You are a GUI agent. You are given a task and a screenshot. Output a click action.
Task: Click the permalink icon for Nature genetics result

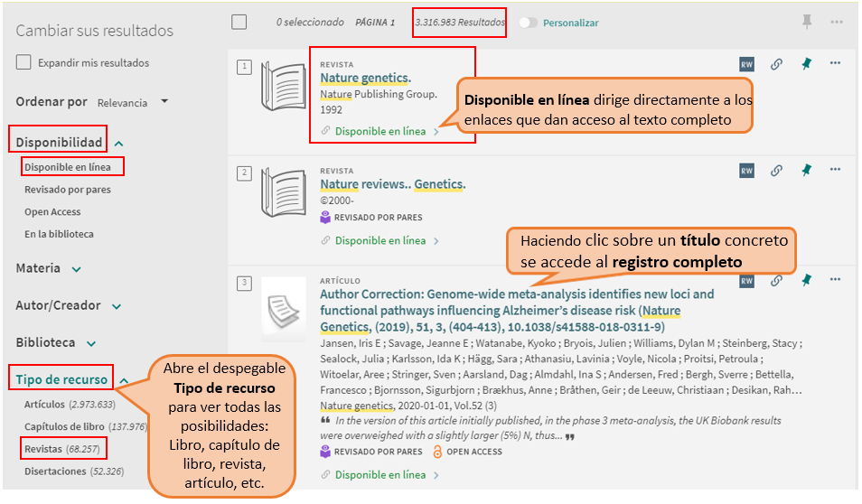(x=775, y=64)
